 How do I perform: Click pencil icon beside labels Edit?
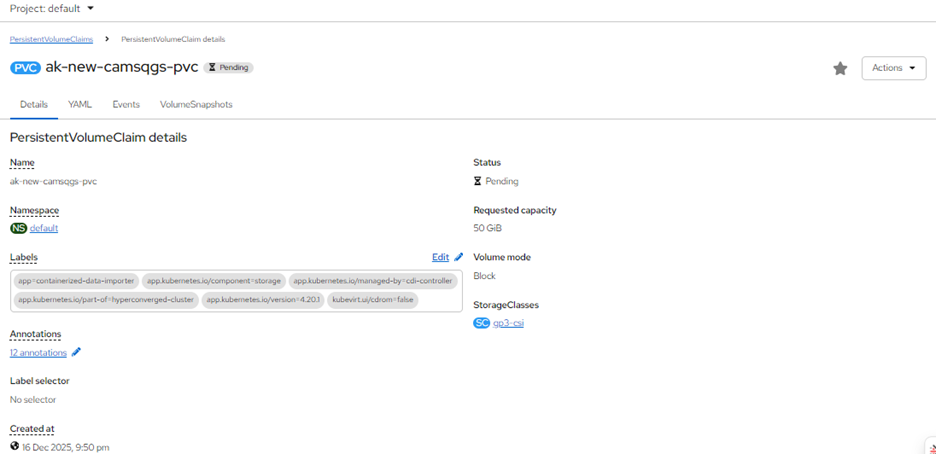[x=458, y=257]
